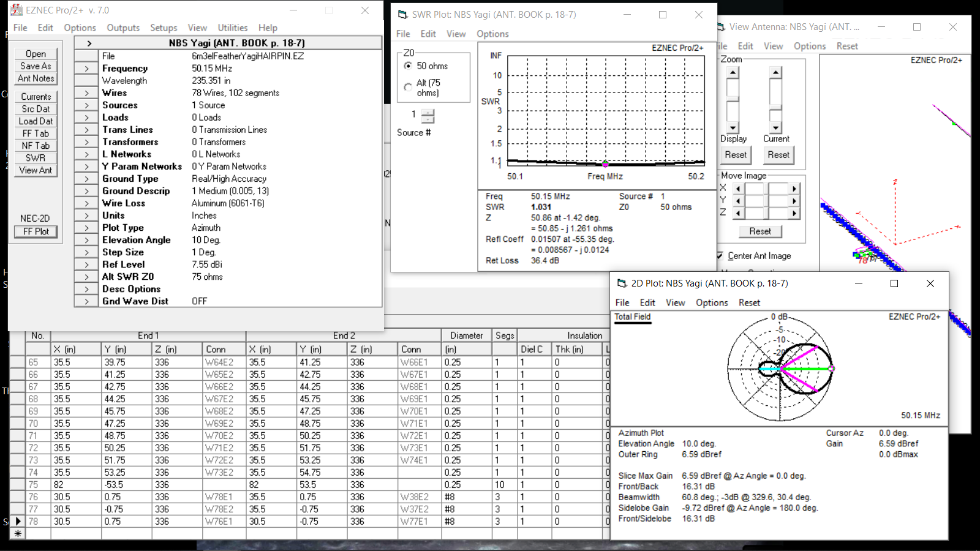The height and width of the screenshot is (551, 980).
Task: Switch to the Total Field tab
Action: [633, 317]
